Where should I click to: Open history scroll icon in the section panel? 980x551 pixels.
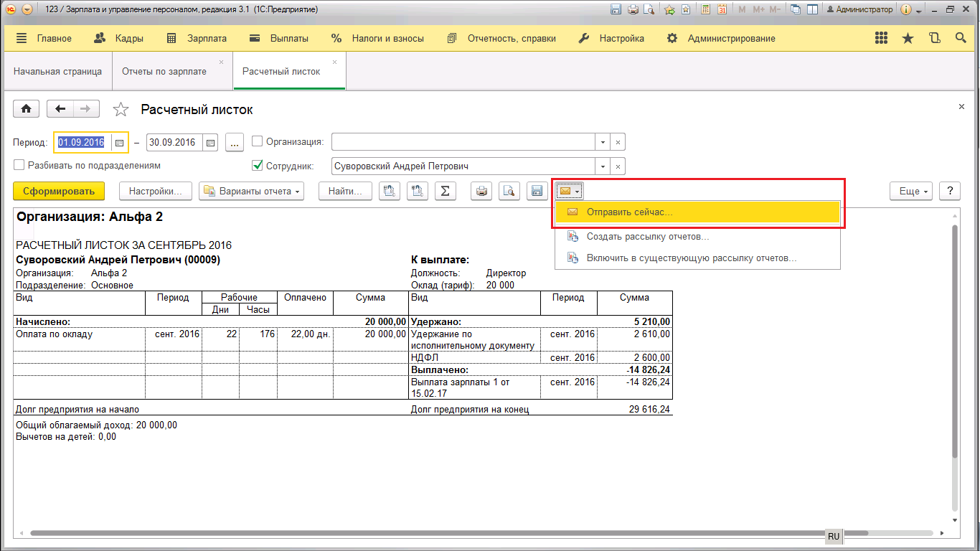pos(934,38)
